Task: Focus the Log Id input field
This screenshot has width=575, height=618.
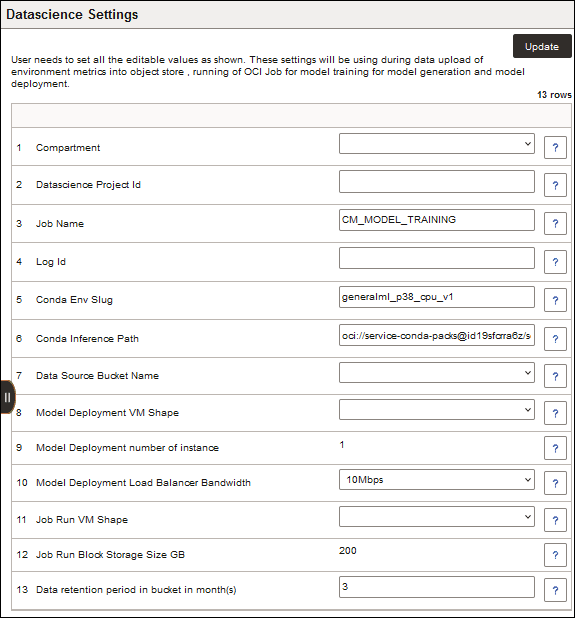Action: [437, 258]
